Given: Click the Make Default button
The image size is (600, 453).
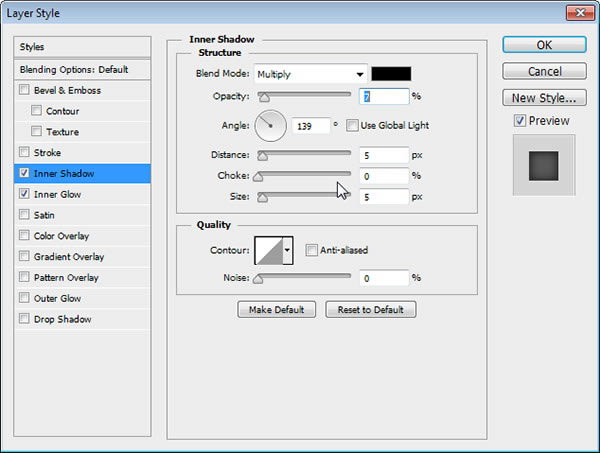Looking at the screenshot, I should point(276,310).
